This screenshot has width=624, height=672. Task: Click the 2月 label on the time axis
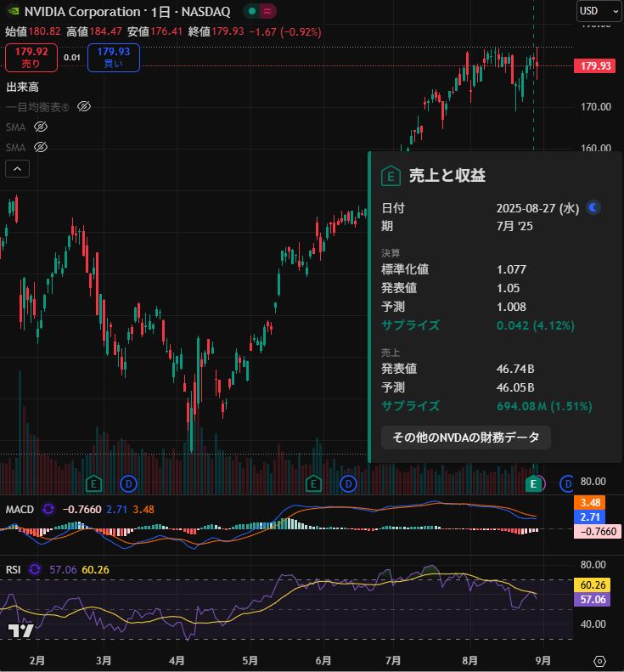(x=37, y=660)
